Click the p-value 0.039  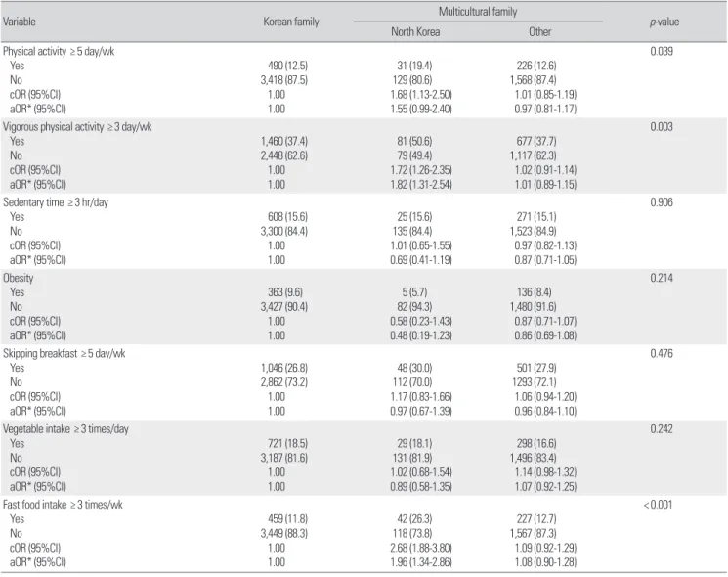[662, 51]
